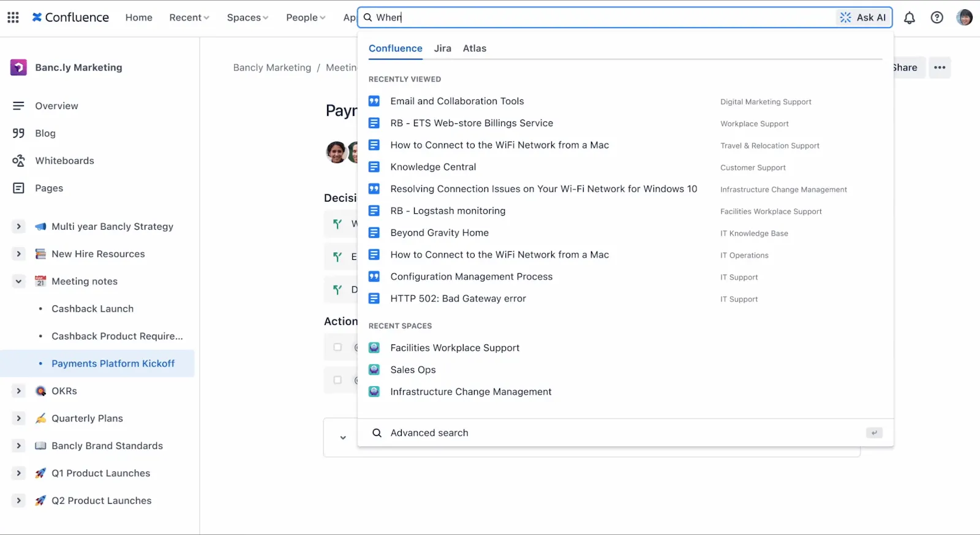Open Whiteboards in the sidebar
Image resolution: width=980 pixels, height=535 pixels.
(x=64, y=161)
